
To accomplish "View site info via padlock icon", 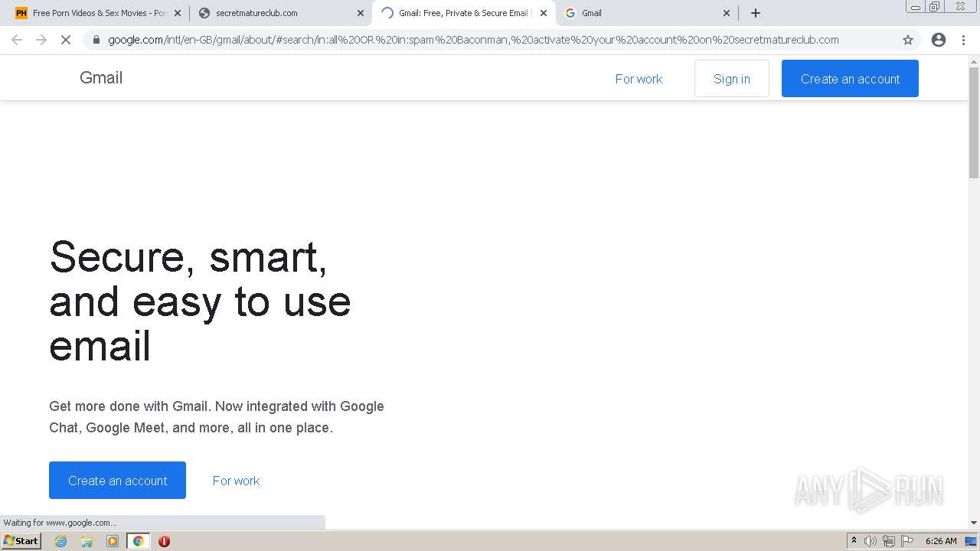I will coord(96,40).
